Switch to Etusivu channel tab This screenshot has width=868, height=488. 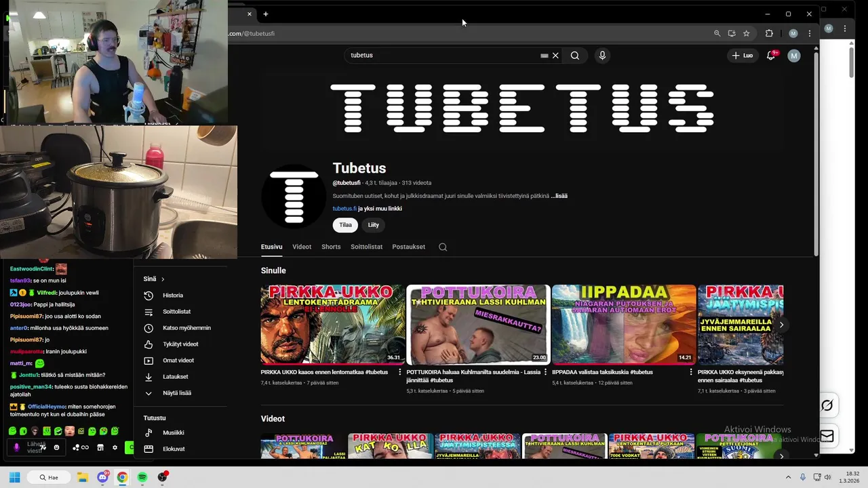click(271, 247)
